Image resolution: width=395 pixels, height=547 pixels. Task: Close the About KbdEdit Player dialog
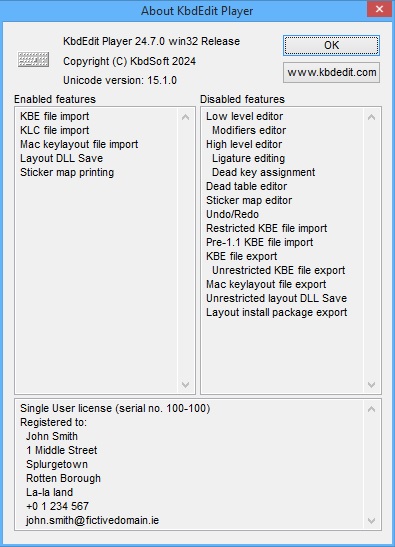[379, 9]
